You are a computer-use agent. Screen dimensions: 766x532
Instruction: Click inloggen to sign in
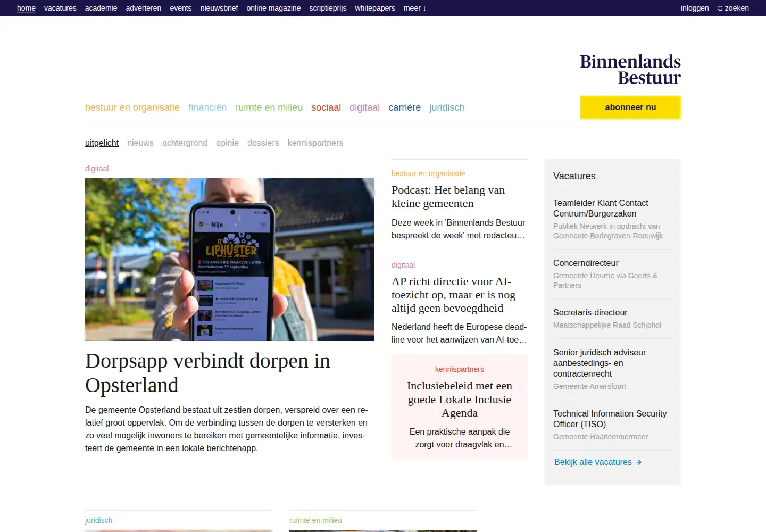coord(695,8)
